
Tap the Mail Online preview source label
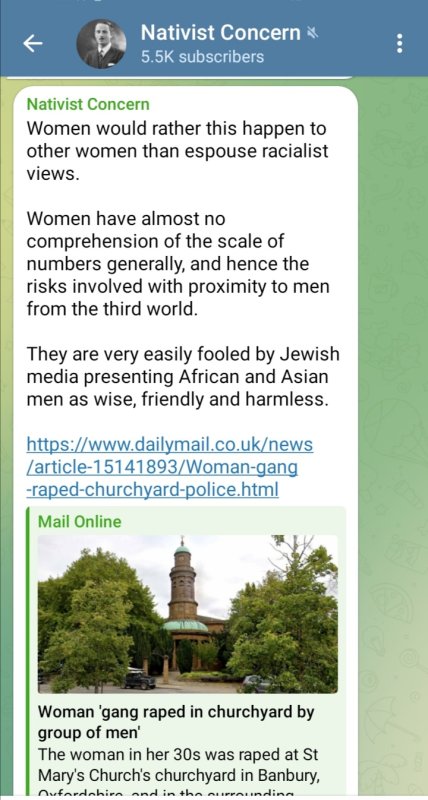coord(80,521)
